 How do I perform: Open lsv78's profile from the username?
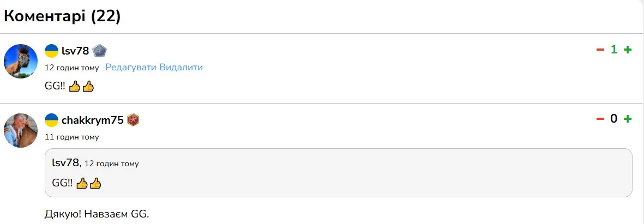click(x=75, y=51)
